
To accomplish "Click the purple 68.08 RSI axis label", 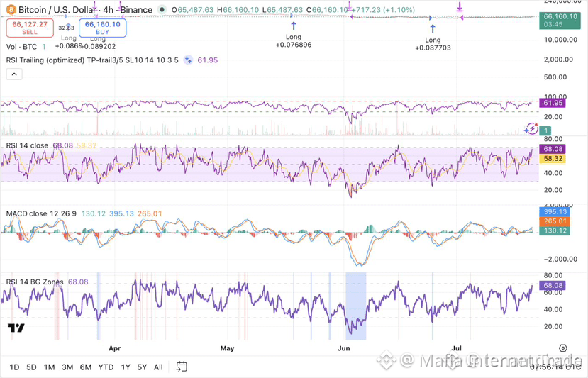I will tap(553, 149).
